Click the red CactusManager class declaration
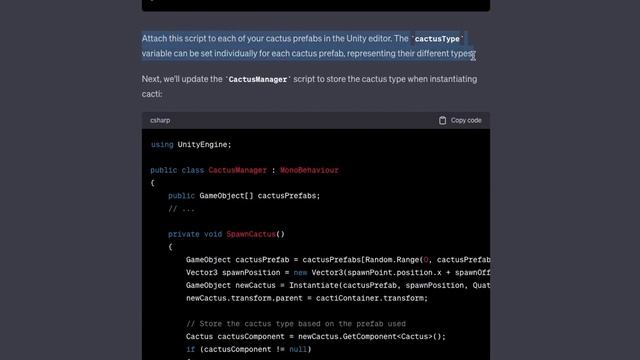The image size is (640, 360). [237, 170]
